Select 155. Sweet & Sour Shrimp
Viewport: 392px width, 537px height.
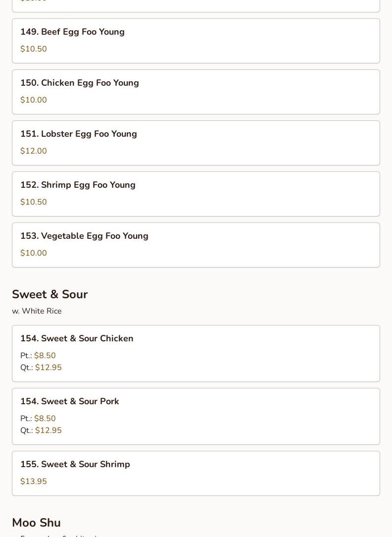(x=75, y=464)
